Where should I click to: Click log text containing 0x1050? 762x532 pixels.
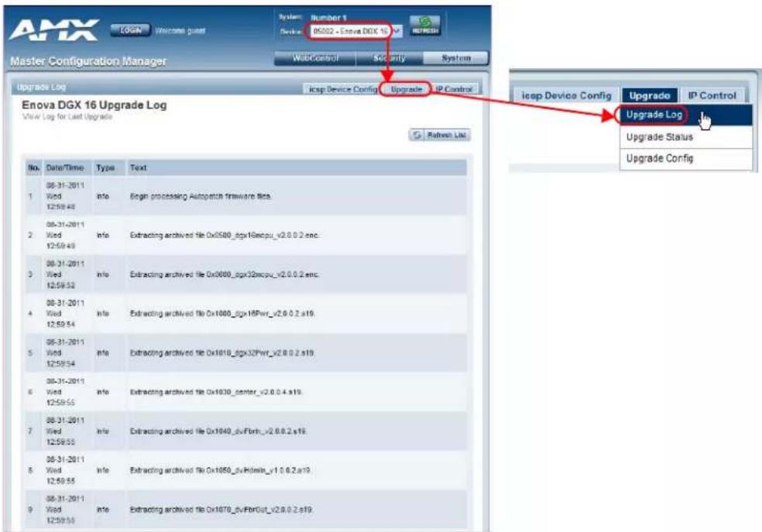(220, 470)
